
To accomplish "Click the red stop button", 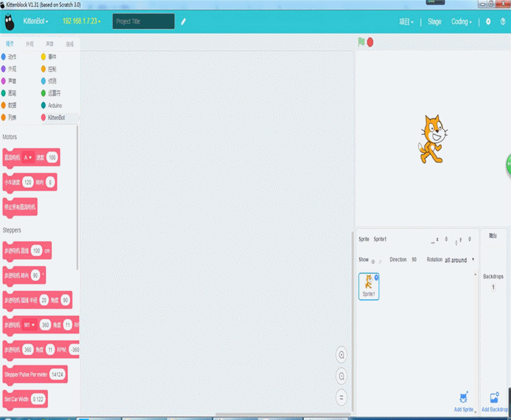I will 370,43.
